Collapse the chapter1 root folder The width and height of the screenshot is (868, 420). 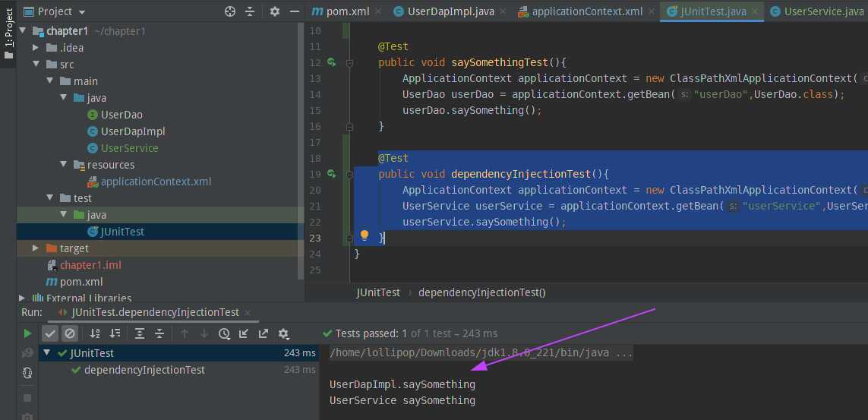[23, 31]
